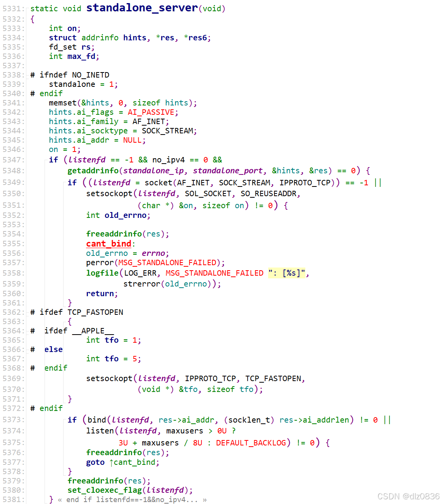Click the errno variable on line 5356
Image resolution: width=441 pixels, height=504 pixels.
pos(153,253)
